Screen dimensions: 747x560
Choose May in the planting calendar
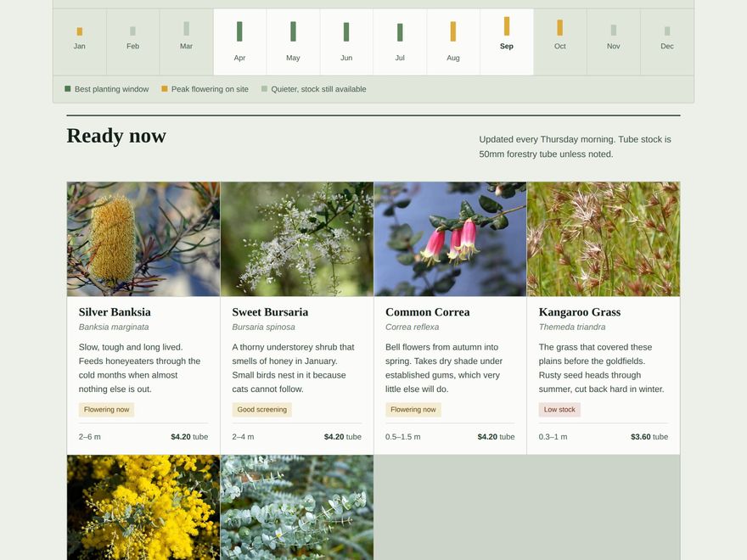coord(293,42)
